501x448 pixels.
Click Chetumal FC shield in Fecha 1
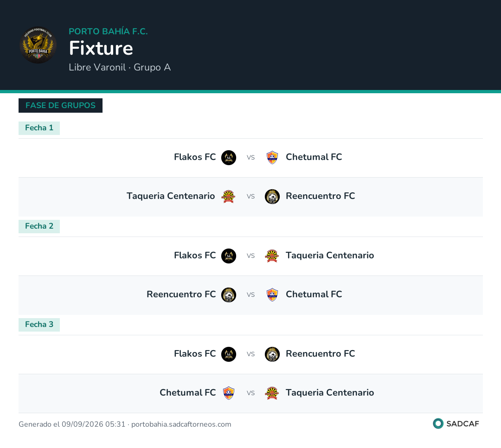(272, 158)
